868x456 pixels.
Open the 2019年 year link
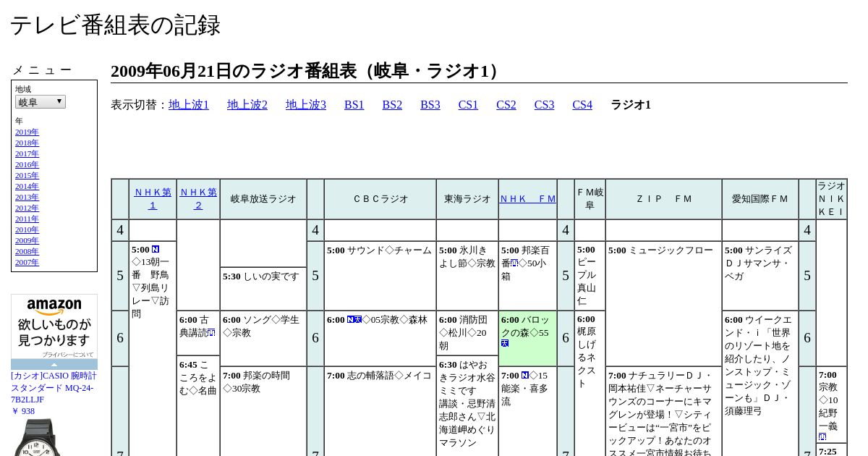(27, 132)
